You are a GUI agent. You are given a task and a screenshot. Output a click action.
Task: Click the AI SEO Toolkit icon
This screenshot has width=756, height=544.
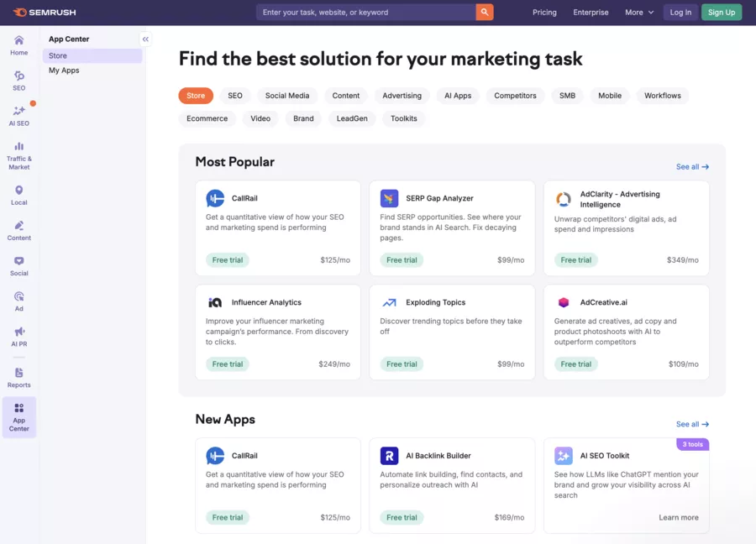click(x=563, y=455)
